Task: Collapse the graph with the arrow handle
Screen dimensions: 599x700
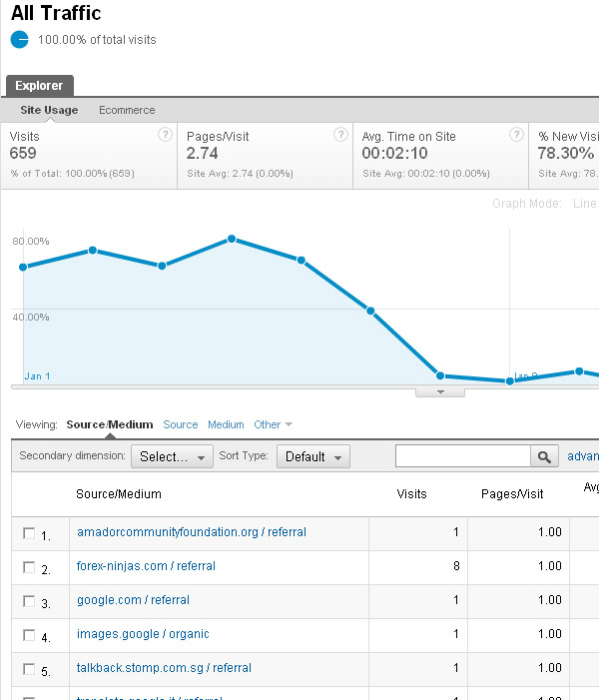Action: (x=440, y=392)
